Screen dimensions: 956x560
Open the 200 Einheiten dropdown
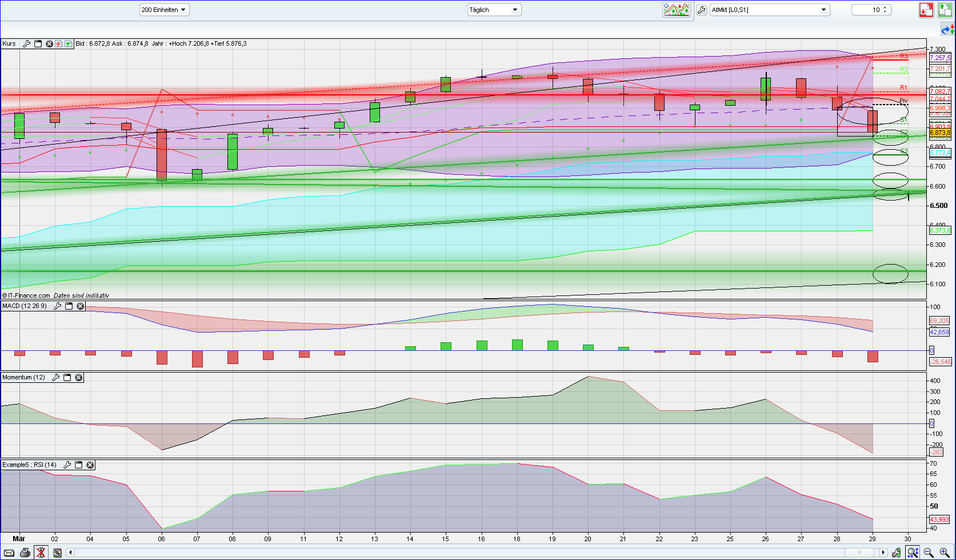[x=164, y=10]
